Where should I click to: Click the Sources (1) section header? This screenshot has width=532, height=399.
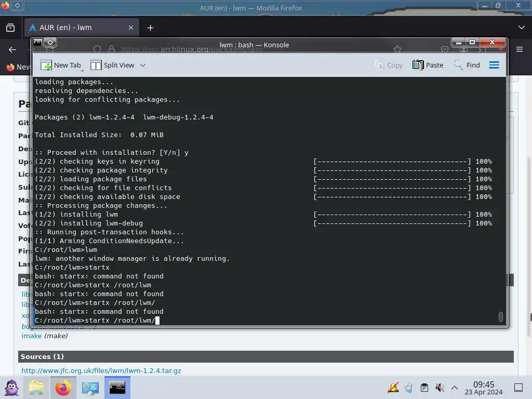265,356
